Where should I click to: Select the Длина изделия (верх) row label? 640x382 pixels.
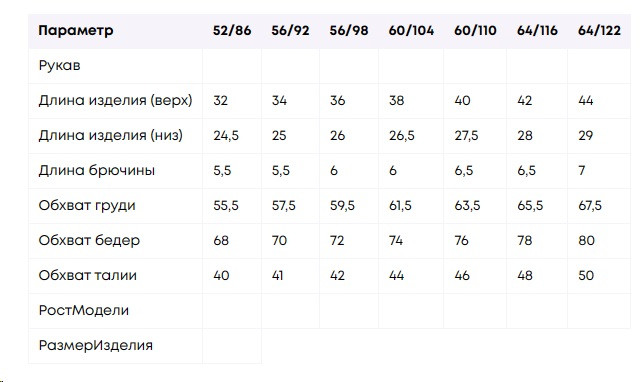pyautogui.click(x=116, y=100)
